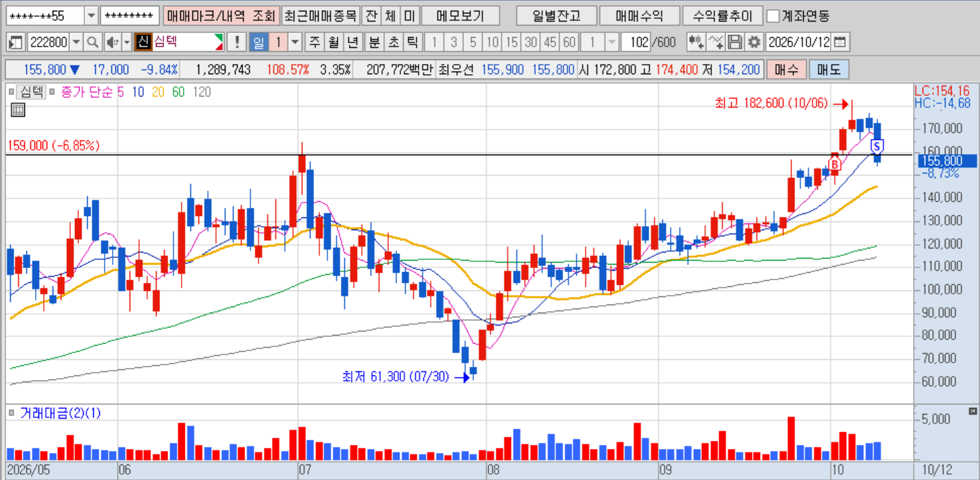Open chart settings gear icon
Screen dimensions: 980x480
(755, 43)
